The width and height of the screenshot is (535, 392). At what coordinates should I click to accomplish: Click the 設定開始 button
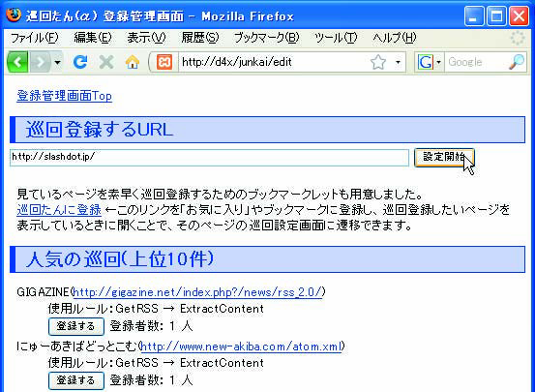click(444, 158)
